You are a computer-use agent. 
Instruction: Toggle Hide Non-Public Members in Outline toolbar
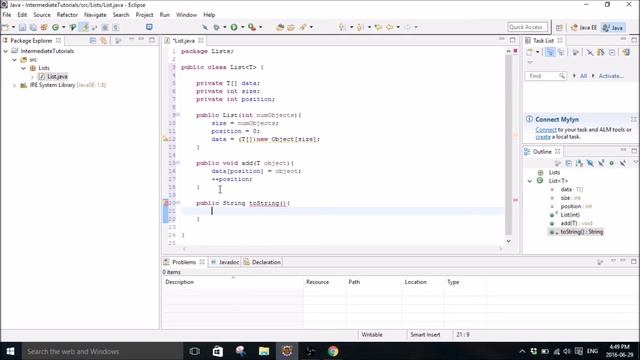[611, 163]
